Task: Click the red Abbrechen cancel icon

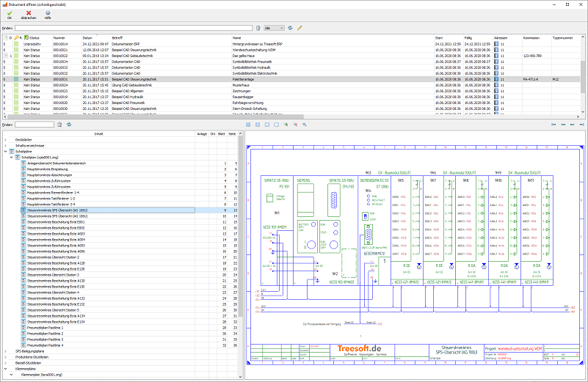Action: pyautogui.click(x=28, y=14)
